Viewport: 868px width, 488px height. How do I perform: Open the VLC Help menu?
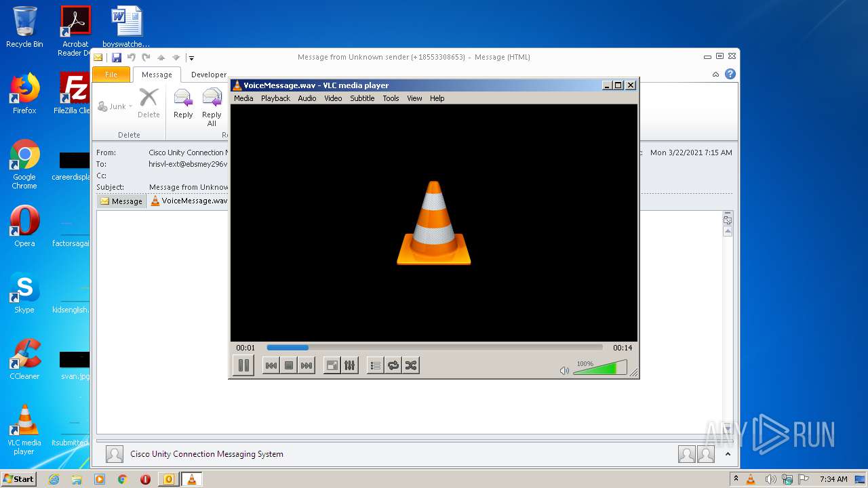click(x=437, y=98)
